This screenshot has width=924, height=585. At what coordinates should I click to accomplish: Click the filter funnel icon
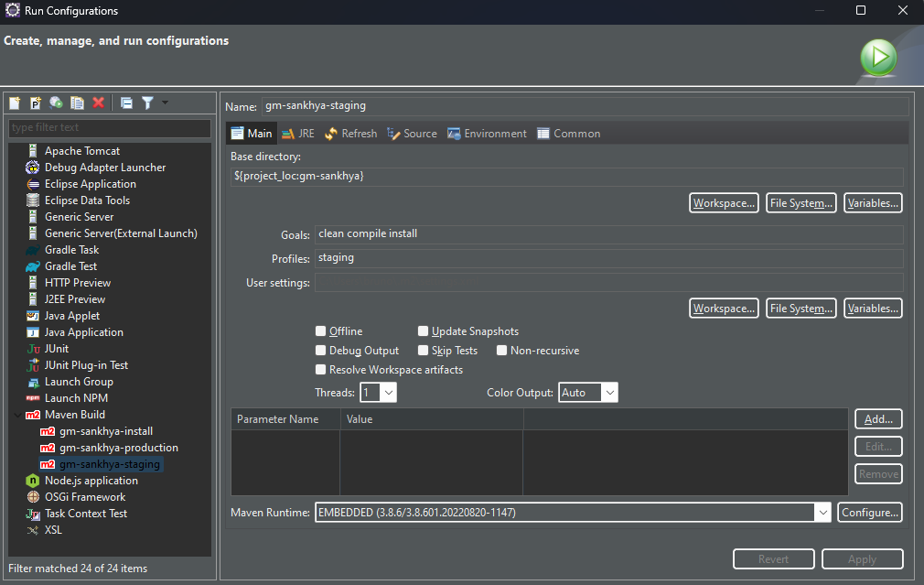(x=148, y=103)
